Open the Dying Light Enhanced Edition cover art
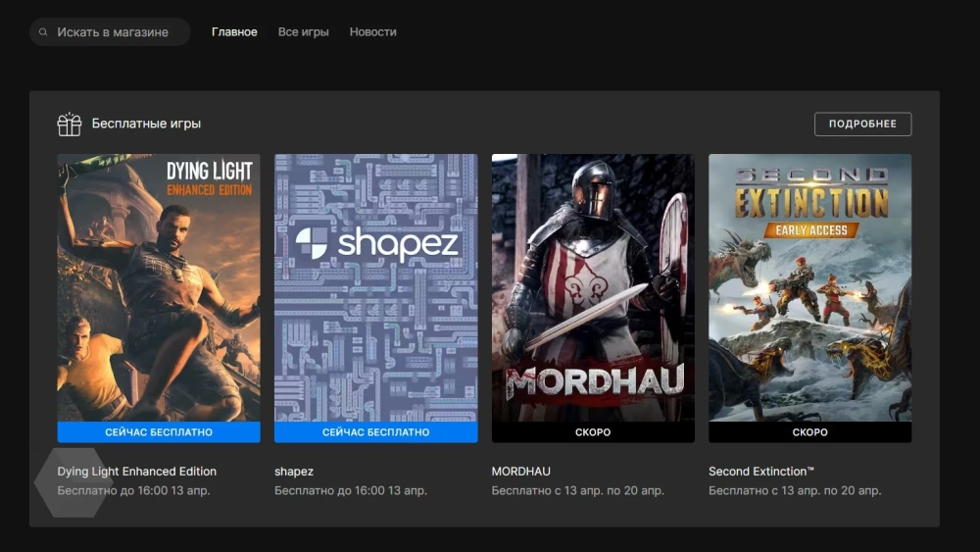Screen dimensions: 980x552 point(159,287)
